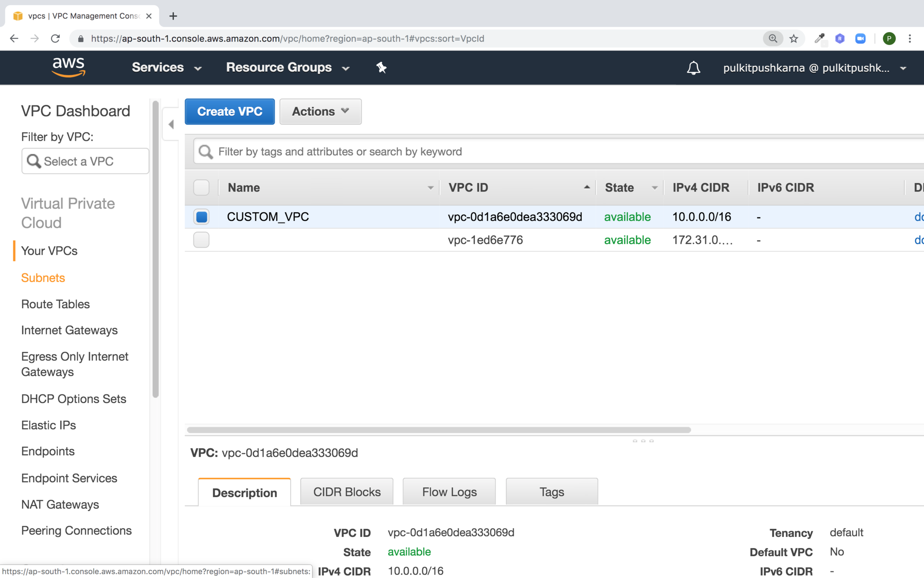
Task: Click the pin shortcut icon in navbar
Action: point(381,68)
